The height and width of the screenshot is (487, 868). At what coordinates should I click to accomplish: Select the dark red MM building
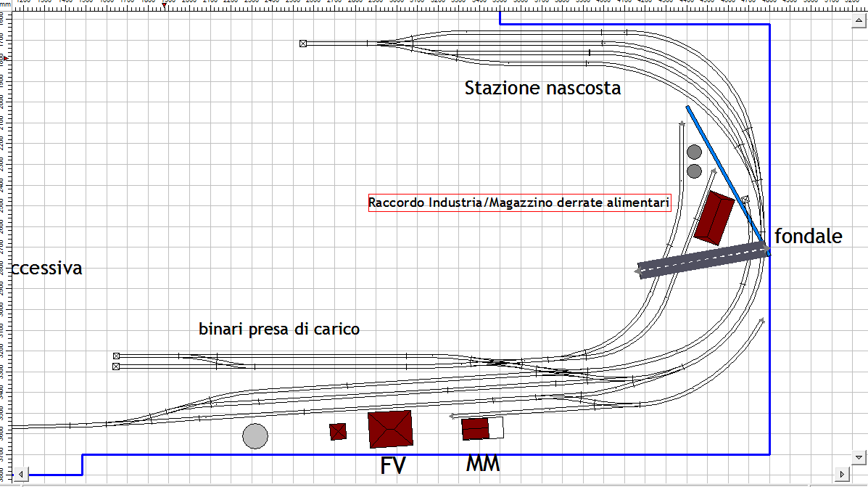(x=475, y=428)
